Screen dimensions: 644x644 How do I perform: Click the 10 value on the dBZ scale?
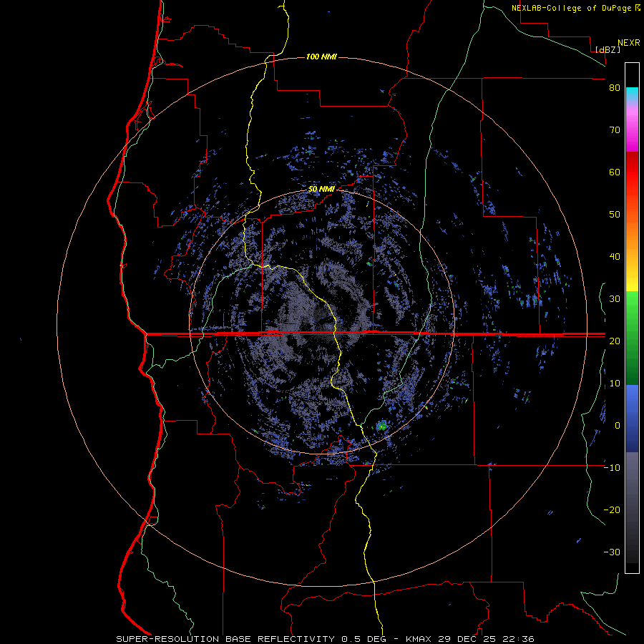click(615, 384)
